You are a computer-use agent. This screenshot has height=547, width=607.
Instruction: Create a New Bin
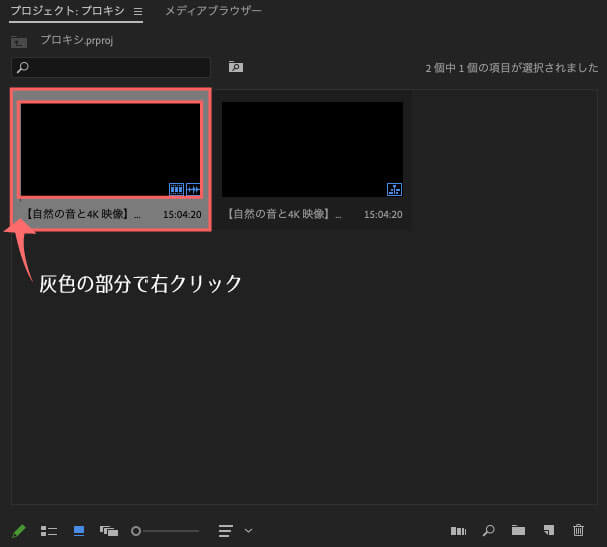(518, 530)
